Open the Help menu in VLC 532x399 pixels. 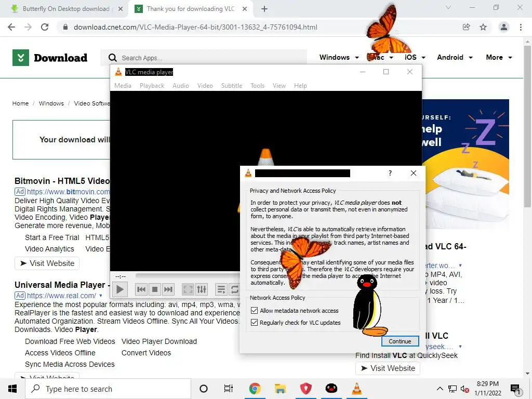pyautogui.click(x=300, y=86)
